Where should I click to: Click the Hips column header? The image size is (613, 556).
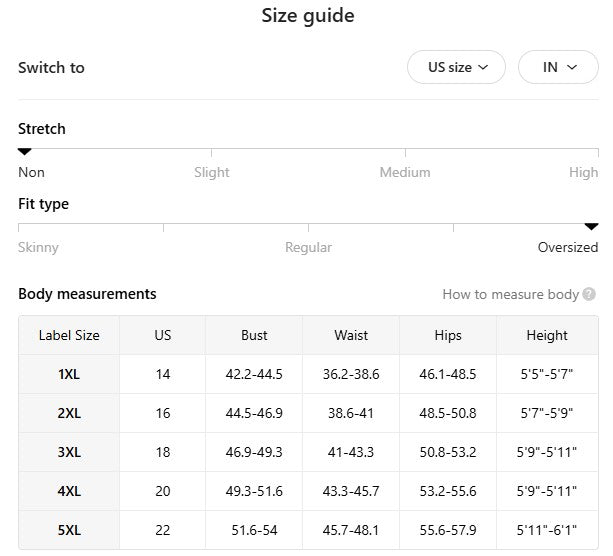click(x=448, y=336)
